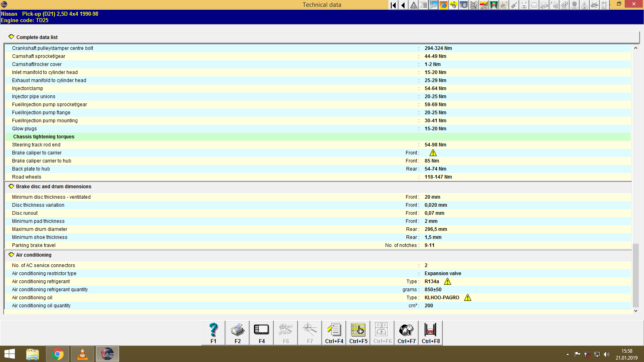Image resolution: width=644 pixels, height=362 pixels.
Task: Click the warning triangle next to KLHOO-PAGRO oil
Action: [468, 298]
